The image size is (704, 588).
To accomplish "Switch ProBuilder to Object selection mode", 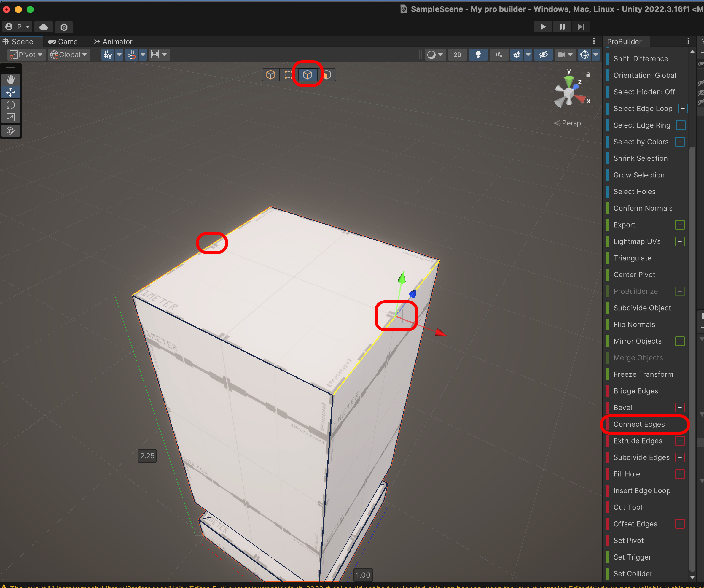I will click(270, 74).
